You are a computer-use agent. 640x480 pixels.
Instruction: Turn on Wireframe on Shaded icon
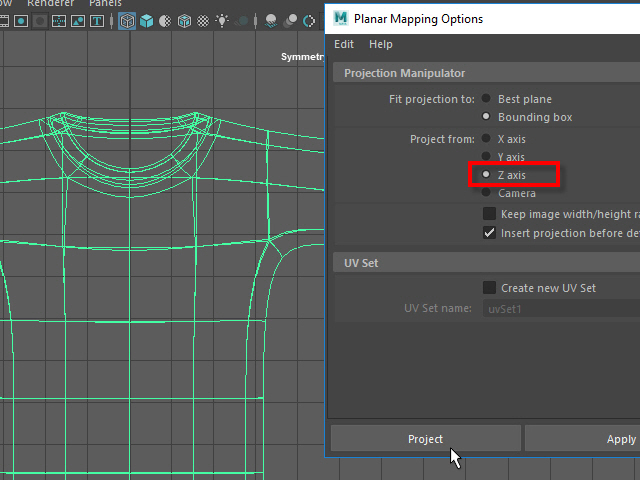pyautogui.click(x=186, y=20)
